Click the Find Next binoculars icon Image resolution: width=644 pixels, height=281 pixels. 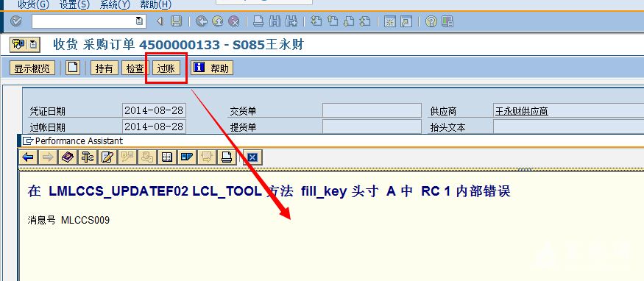(x=291, y=21)
